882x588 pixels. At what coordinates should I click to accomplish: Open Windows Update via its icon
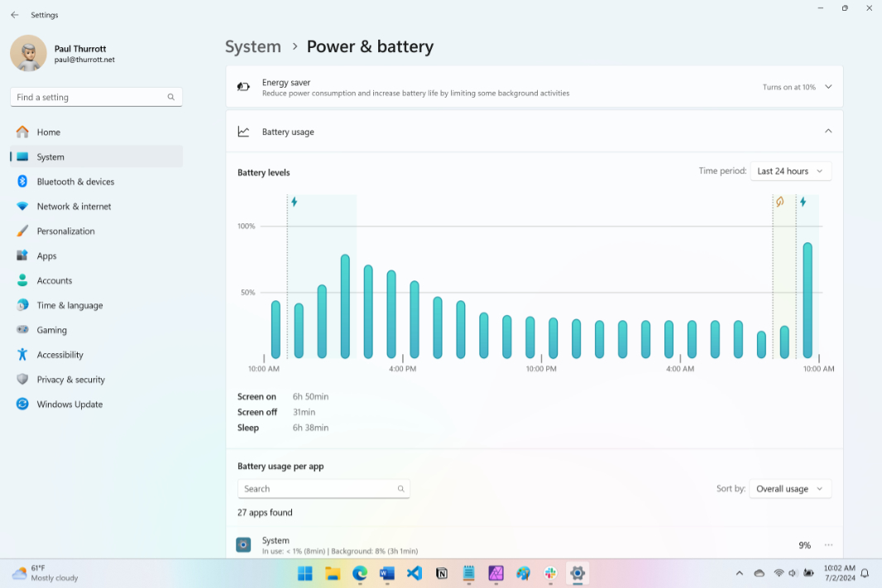click(20, 404)
